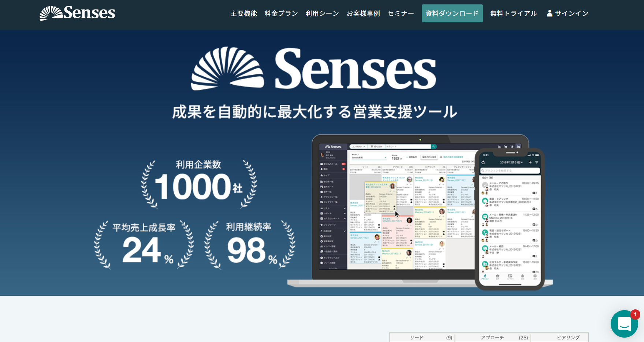
Task: Click the 利用継続率 98% badge
Action: tap(250, 245)
